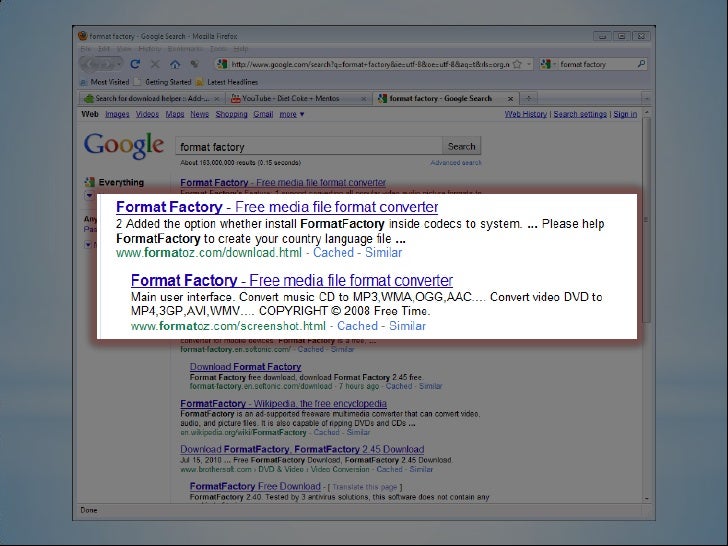Bookmark this page with the star icon
This screenshot has width=728, height=546.
tap(517, 64)
